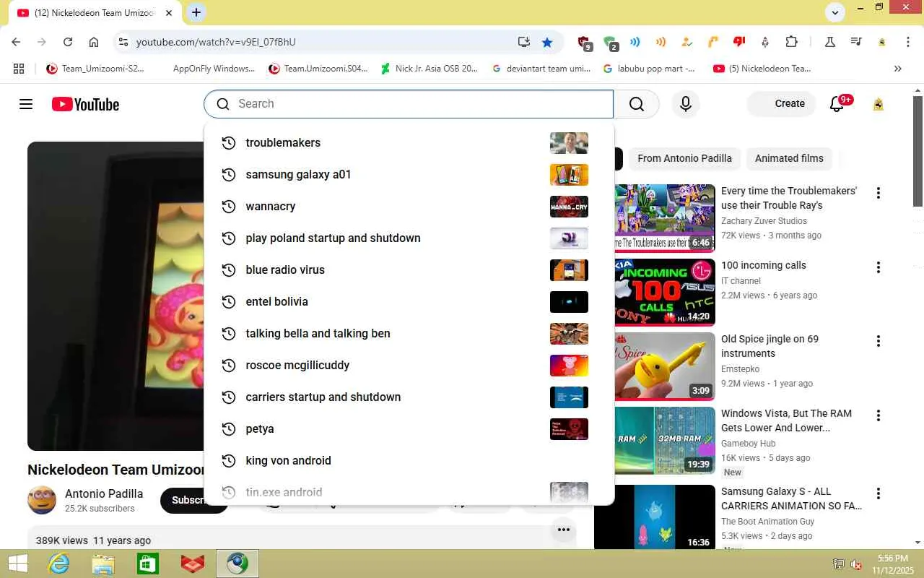Image resolution: width=924 pixels, height=578 pixels.
Task: Choose 'blue radio virus' search suggestion
Action: [409, 270]
